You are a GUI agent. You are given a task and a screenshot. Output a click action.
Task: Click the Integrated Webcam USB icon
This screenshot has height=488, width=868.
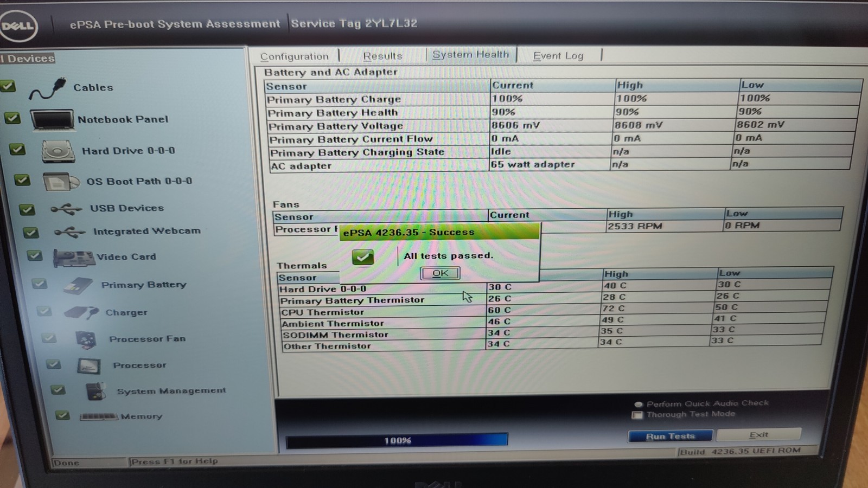pyautogui.click(x=70, y=232)
